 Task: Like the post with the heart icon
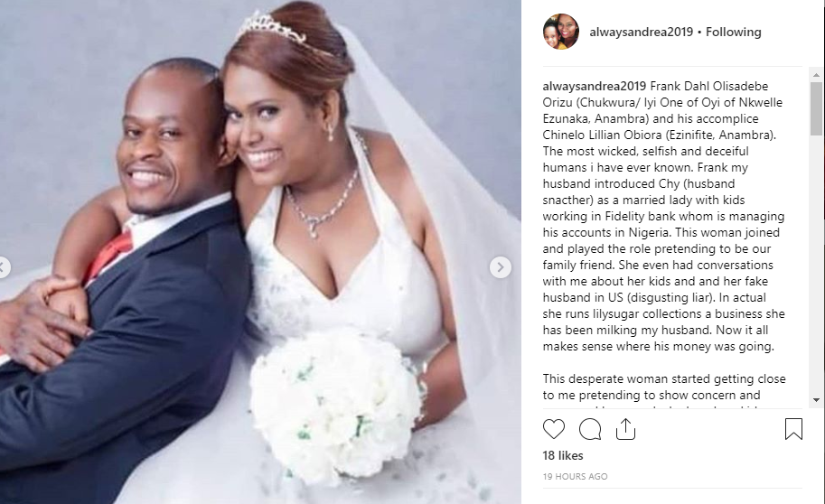click(554, 429)
